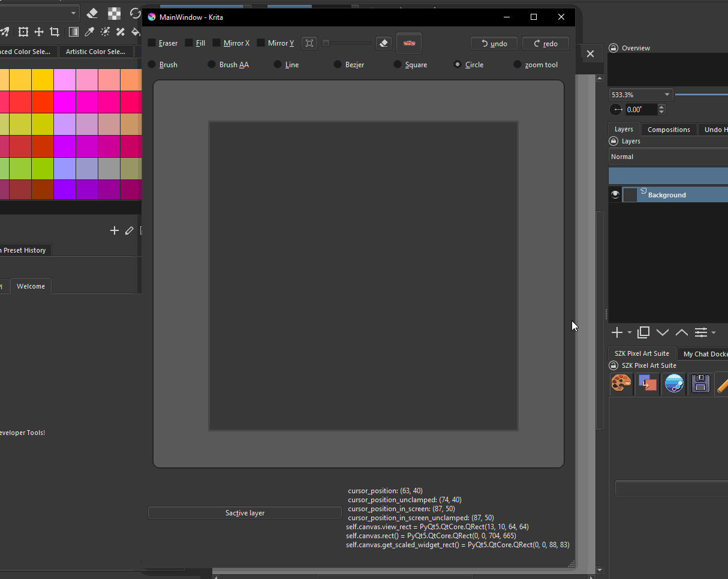The image size is (728, 579).
Task: Click the canvas rotation dial icon
Action: tap(616, 110)
